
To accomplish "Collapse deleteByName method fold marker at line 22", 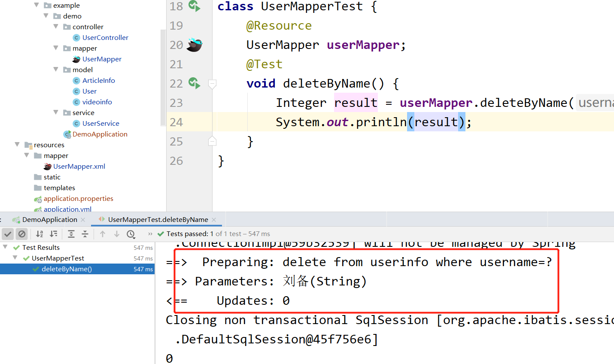I will 212,84.
